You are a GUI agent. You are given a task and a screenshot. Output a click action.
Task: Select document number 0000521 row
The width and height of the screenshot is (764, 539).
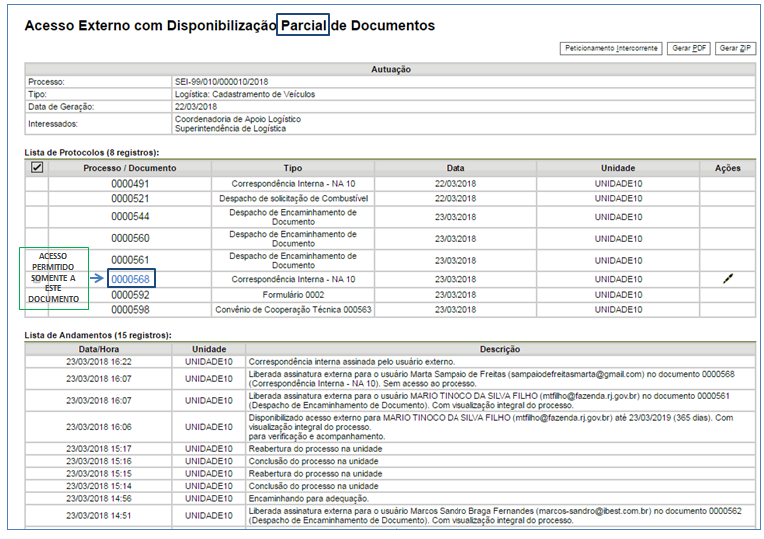130,199
